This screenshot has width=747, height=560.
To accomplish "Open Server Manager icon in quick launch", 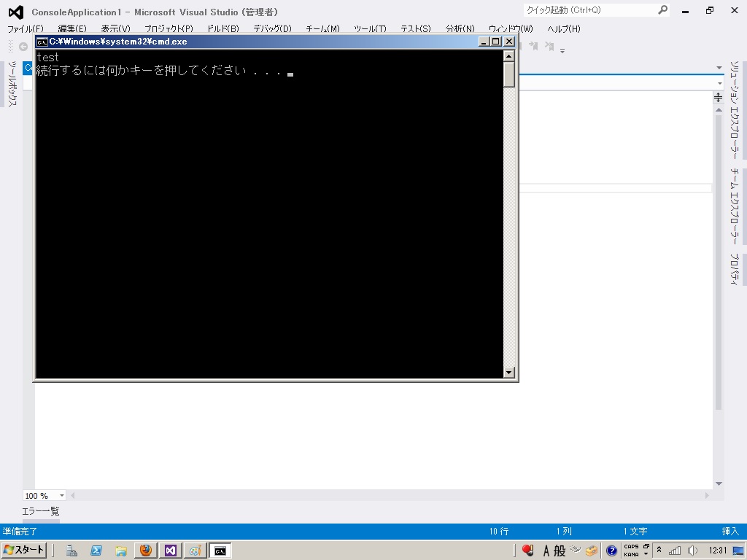I will tap(72, 551).
